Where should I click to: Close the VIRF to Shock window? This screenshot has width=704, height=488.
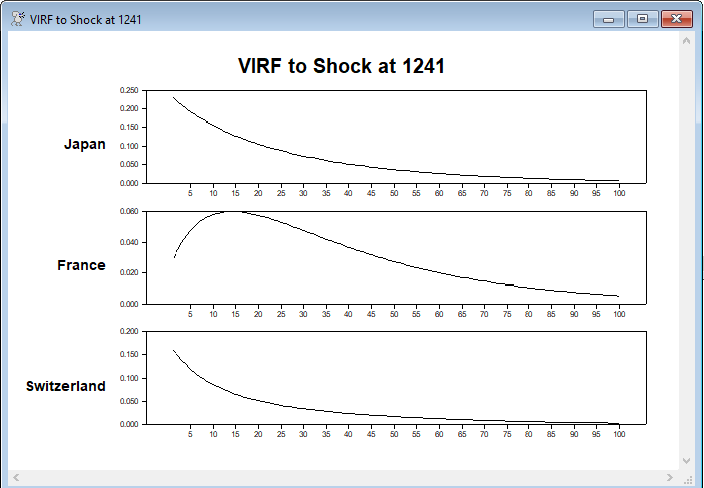point(677,19)
